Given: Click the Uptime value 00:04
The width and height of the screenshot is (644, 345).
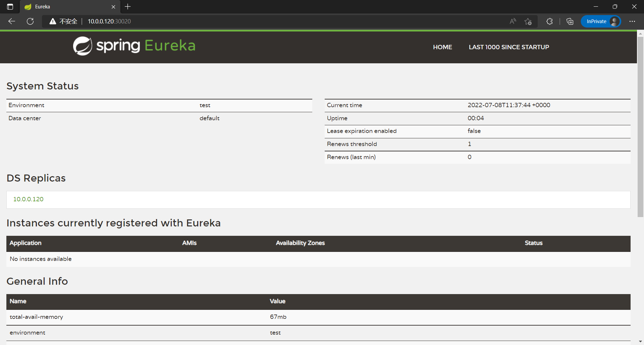Looking at the screenshot, I should tap(476, 118).
